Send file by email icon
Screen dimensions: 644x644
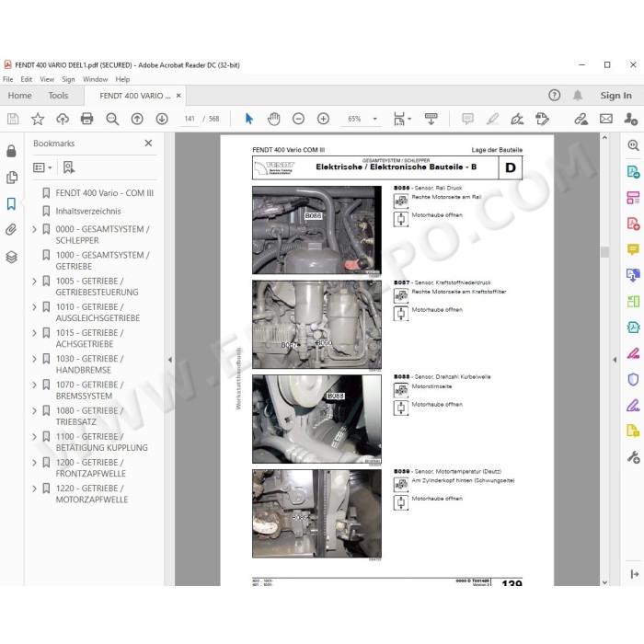[x=605, y=119]
